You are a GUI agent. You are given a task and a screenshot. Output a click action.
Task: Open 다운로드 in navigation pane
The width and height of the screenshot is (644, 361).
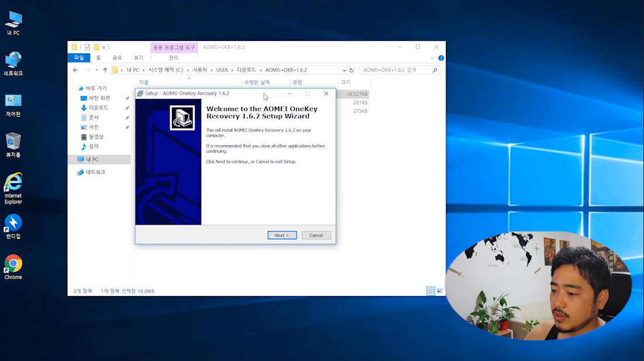coord(99,108)
